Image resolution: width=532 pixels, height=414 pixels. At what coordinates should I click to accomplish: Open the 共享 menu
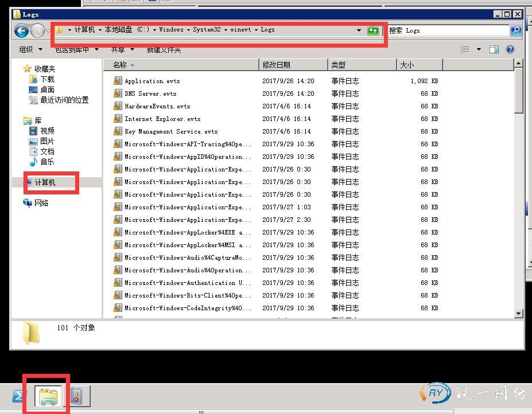(121, 50)
